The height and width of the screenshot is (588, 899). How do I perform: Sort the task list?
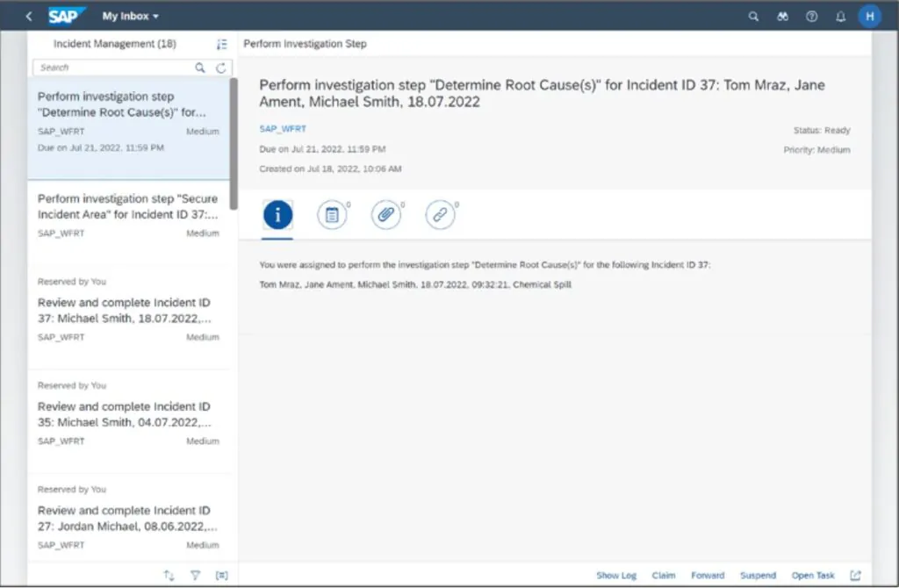click(x=169, y=575)
